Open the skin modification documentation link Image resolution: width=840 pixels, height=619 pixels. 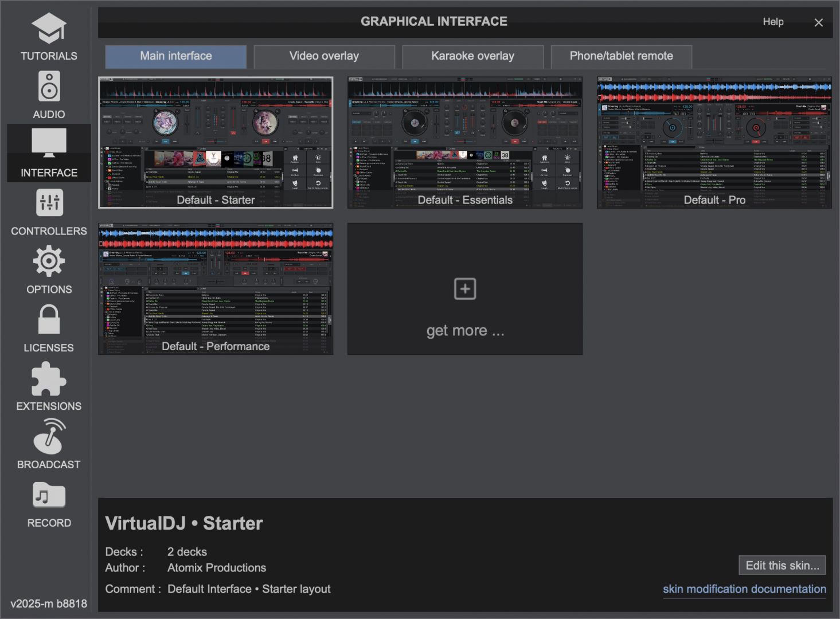coord(744,589)
